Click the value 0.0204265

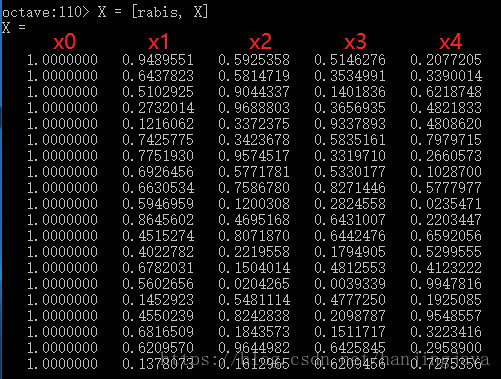point(254,284)
